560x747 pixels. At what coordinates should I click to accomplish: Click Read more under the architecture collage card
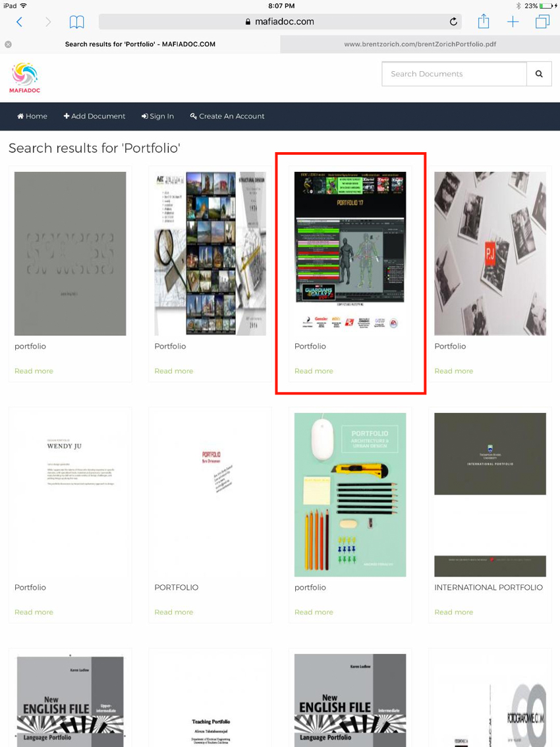[x=174, y=371]
